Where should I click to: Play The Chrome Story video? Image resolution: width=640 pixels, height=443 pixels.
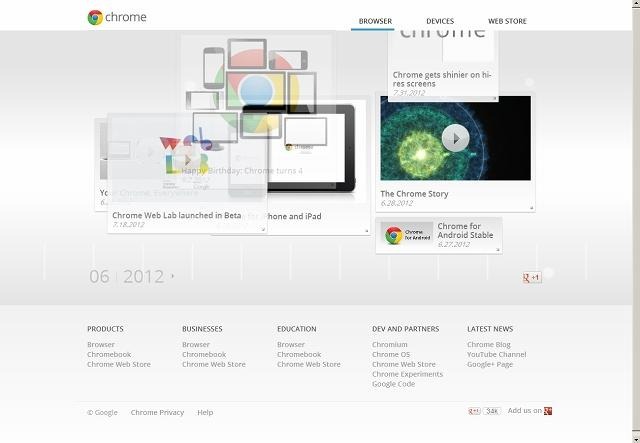click(x=456, y=138)
